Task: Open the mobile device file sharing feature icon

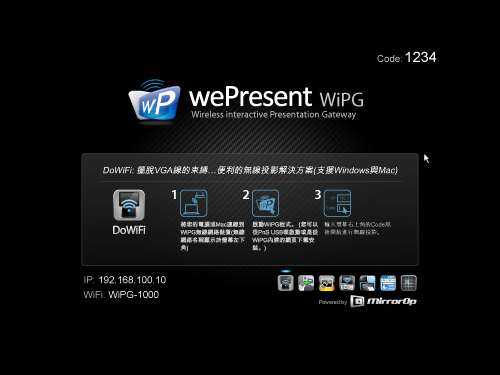Action: [x=306, y=283]
